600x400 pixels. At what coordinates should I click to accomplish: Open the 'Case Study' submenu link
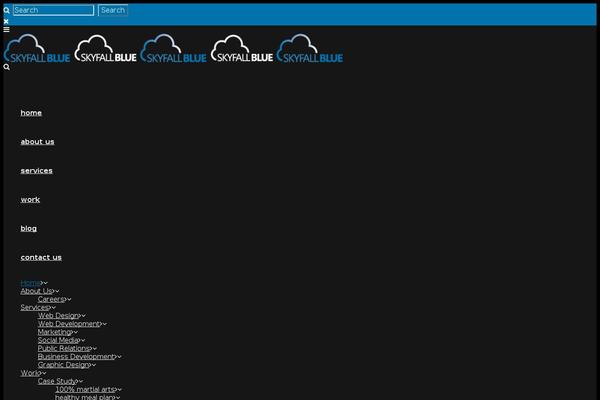[x=57, y=381]
